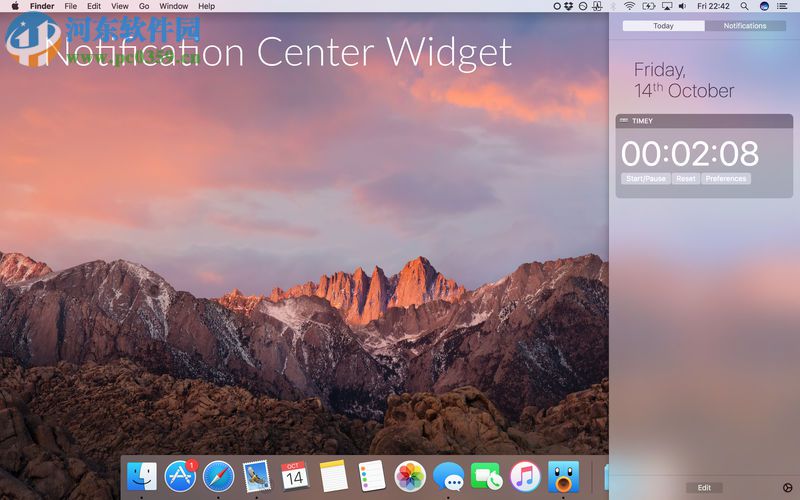This screenshot has height=500, width=800.
Task: Open Safari compass icon in Dock
Action: pyautogui.click(x=218, y=476)
